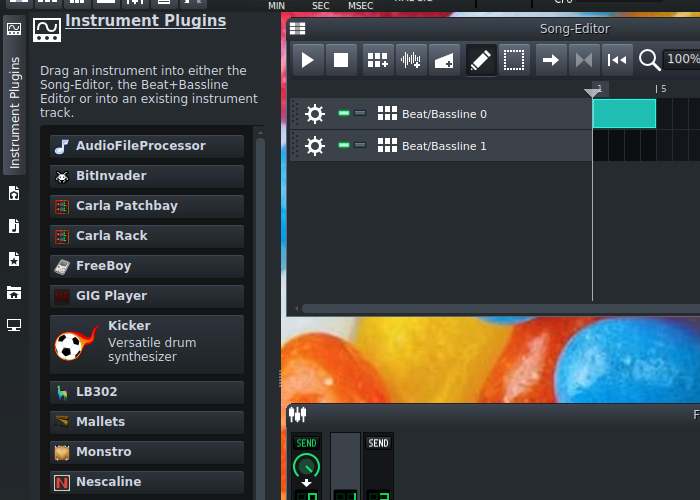Open the My Home sidebar icon
Viewport: 700px width, 500px height.
[14, 293]
